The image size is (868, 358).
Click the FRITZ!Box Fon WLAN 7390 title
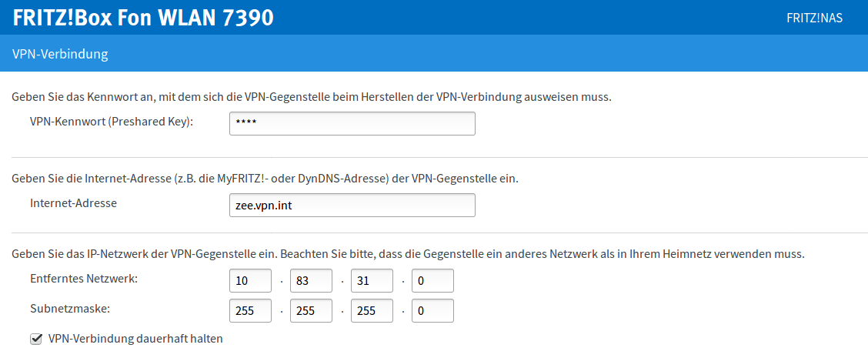(x=143, y=17)
